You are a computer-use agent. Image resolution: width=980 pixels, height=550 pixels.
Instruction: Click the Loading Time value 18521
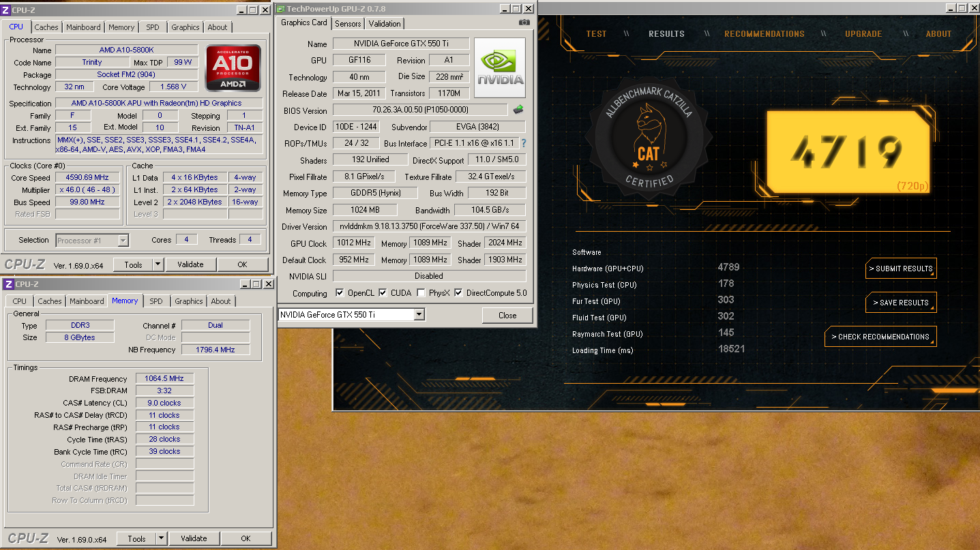[x=731, y=349]
